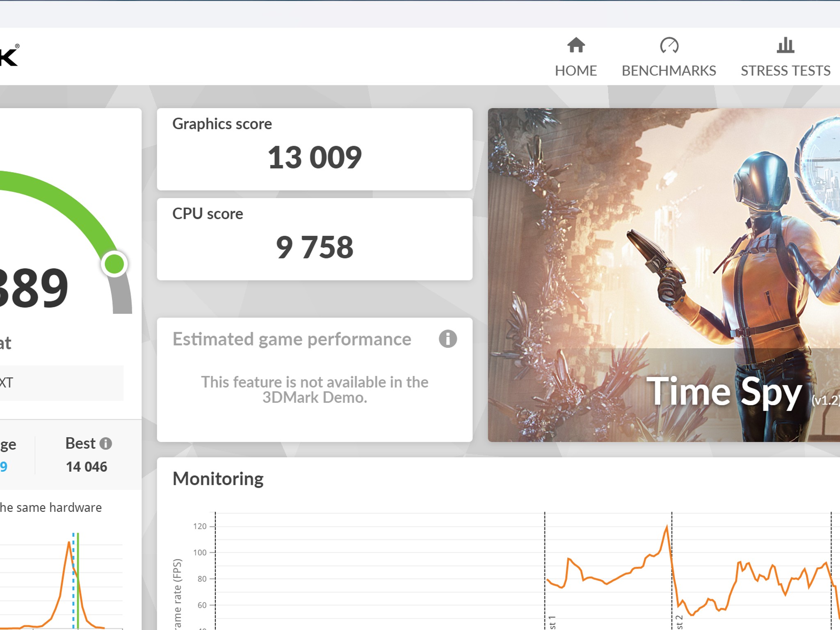The image size is (840, 630).
Task: Open the Estimated game performance info icon
Action: point(447,339)
